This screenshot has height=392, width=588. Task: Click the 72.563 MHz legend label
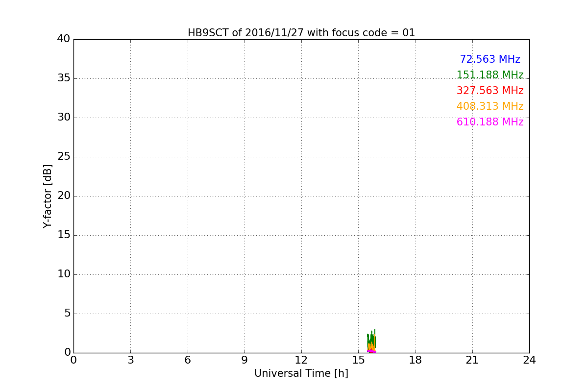click(x=490, y=59)
